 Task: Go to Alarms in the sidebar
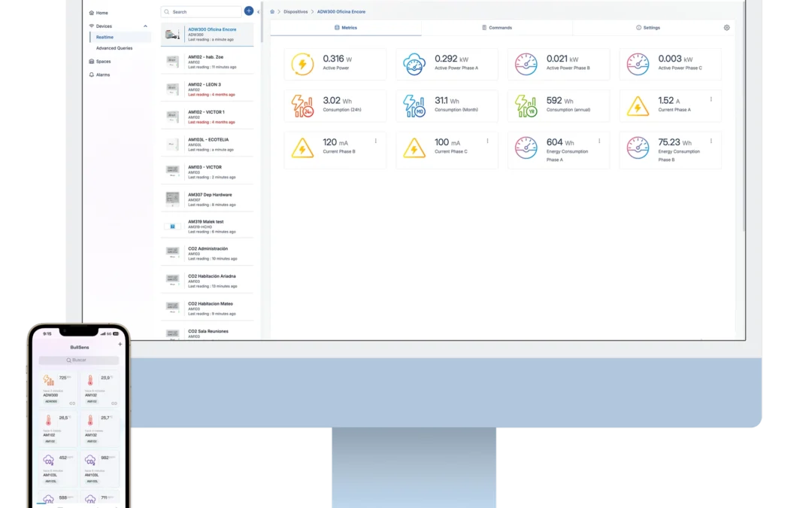[x=103, y=75]
